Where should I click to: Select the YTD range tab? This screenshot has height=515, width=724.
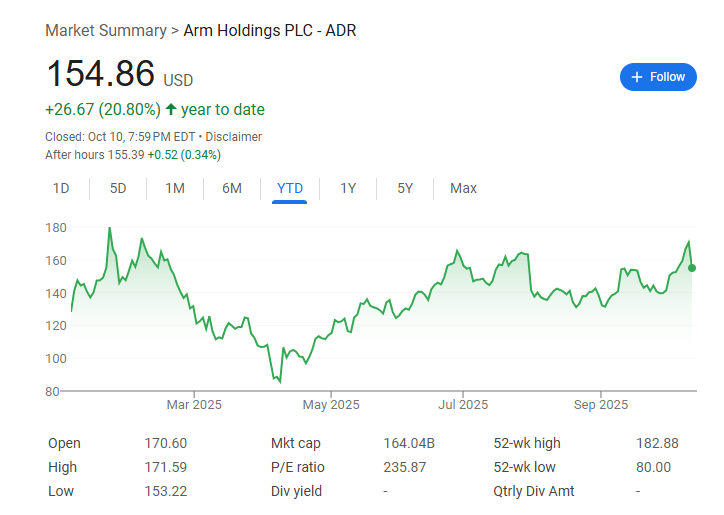coord(290,188)
